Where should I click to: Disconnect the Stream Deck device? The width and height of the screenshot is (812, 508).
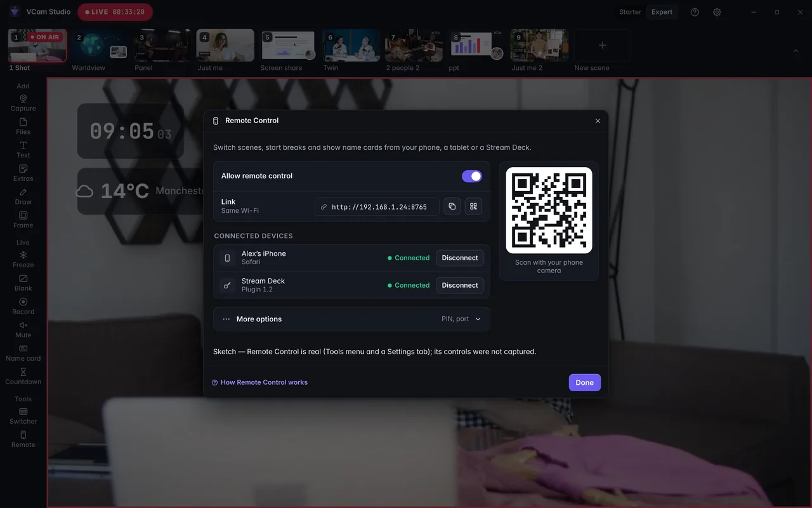tap(460, 285)
